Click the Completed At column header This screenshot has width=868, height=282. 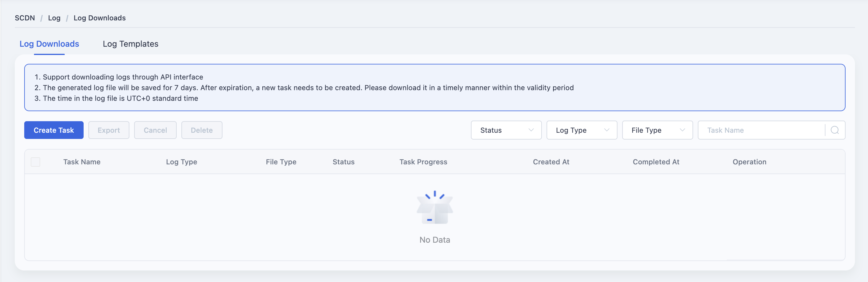click(x=656, y=162)
